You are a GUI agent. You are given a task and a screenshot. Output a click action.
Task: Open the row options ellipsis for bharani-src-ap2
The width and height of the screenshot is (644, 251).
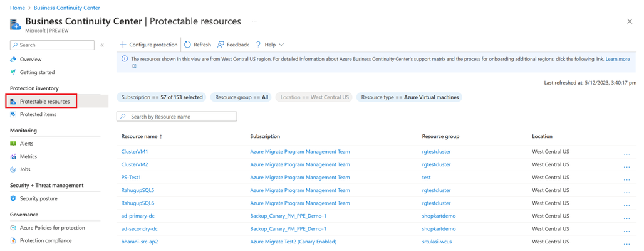626,243
